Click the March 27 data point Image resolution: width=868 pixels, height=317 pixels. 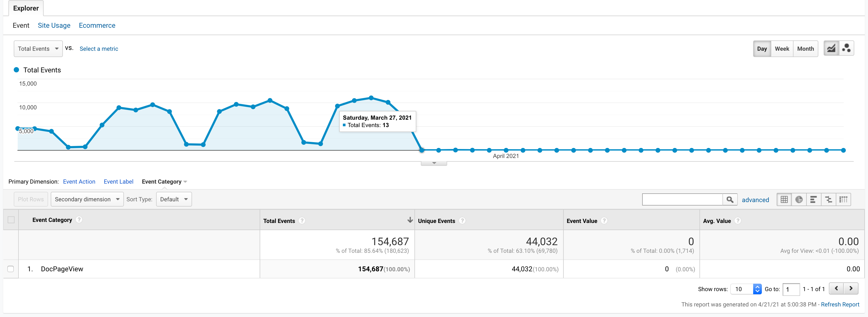pos(422,150)
